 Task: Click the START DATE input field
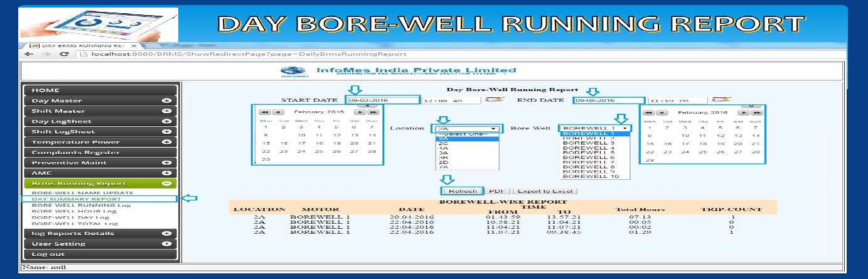(x=383, y=100)
